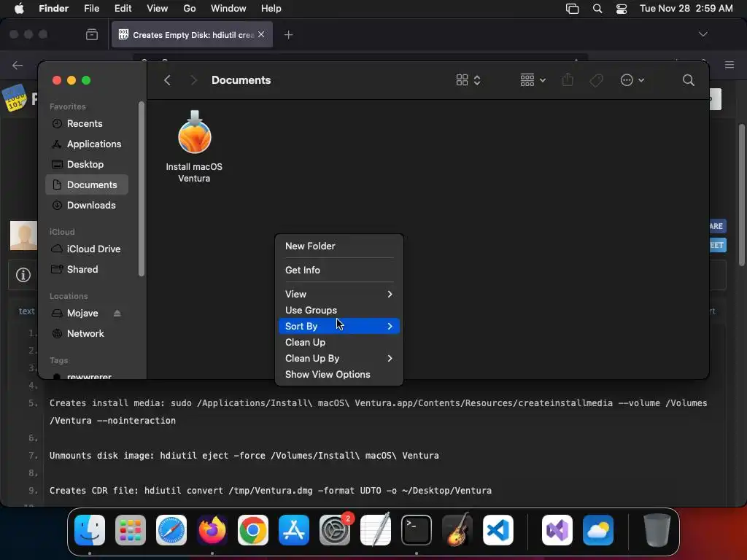Open Finder from the Dock
Image resolution: width=747 pixels, height=560 pixels.
(90, 529)
